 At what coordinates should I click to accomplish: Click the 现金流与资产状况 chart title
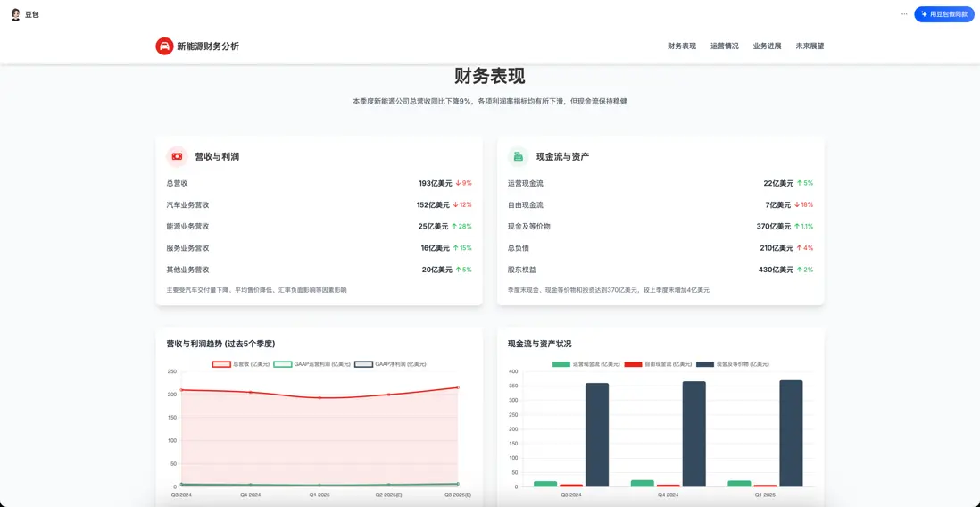539,344
